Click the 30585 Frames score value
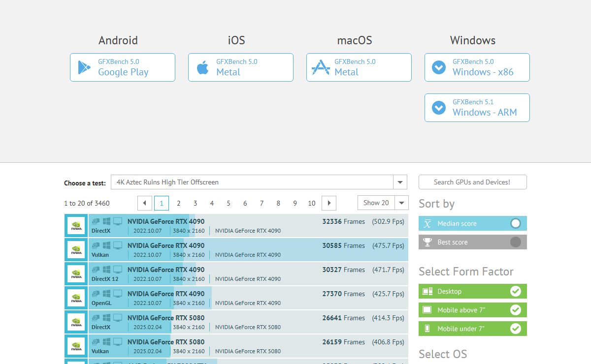The height and width of the screenshot is (364, 591). tap(344, 245)
